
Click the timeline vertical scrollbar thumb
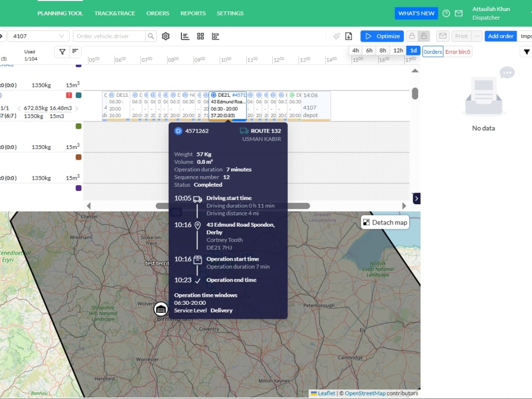414,93
